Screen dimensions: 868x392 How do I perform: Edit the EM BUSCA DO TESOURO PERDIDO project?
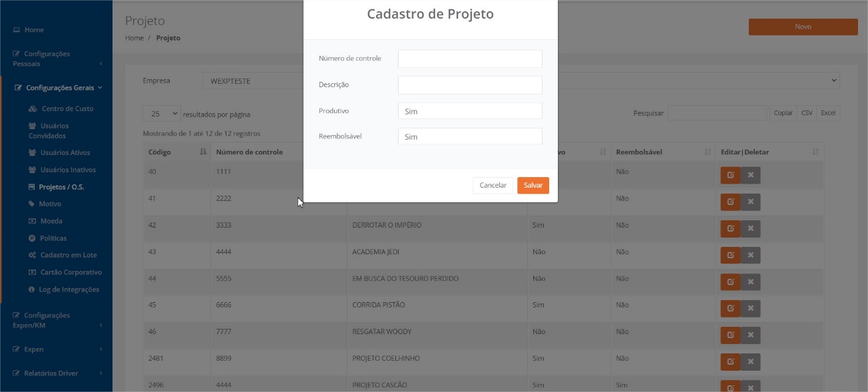730,282
